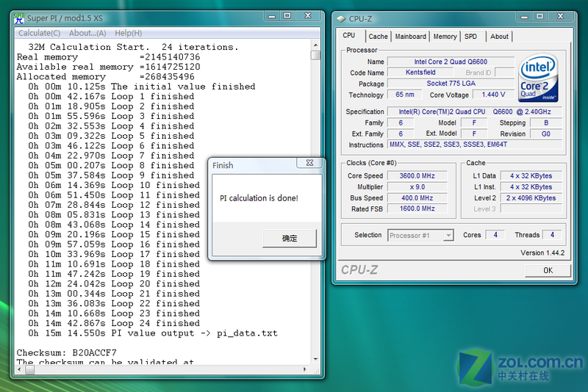The image size is (588, 392).
Task: Switch to the About tab in CPU-Z
Action: pos(499,36)
